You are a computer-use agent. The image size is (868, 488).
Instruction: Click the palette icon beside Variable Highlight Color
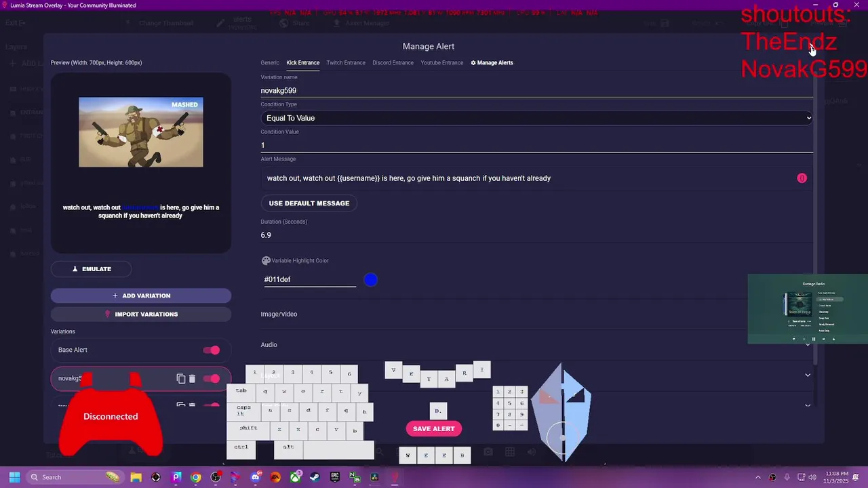coord(266,260)
